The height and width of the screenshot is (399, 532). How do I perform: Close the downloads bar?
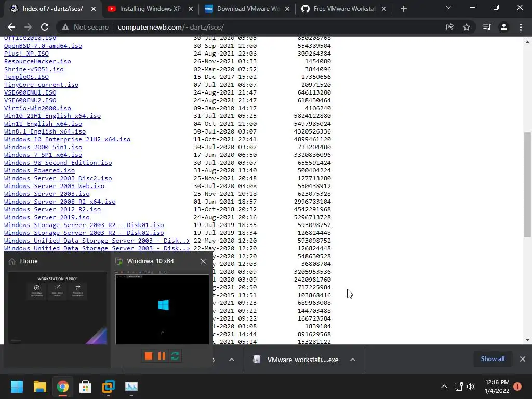(523, 359)
